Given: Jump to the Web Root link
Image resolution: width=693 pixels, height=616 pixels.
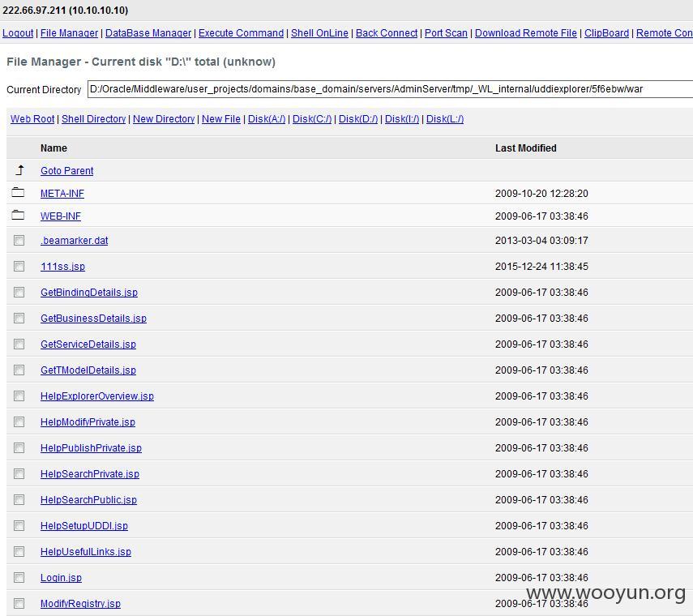Looking at the screenshot, I should coord(32,119).
